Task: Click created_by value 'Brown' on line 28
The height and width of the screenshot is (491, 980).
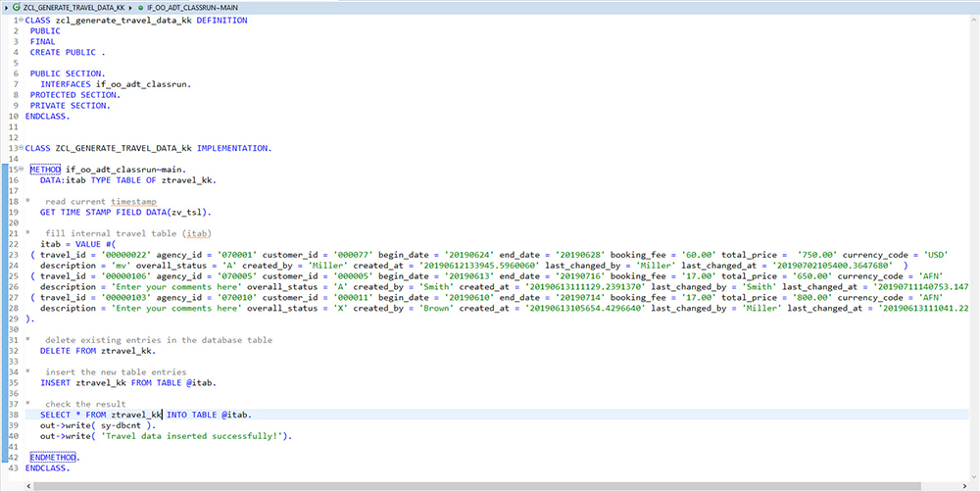Action: [x=437, y=308]
